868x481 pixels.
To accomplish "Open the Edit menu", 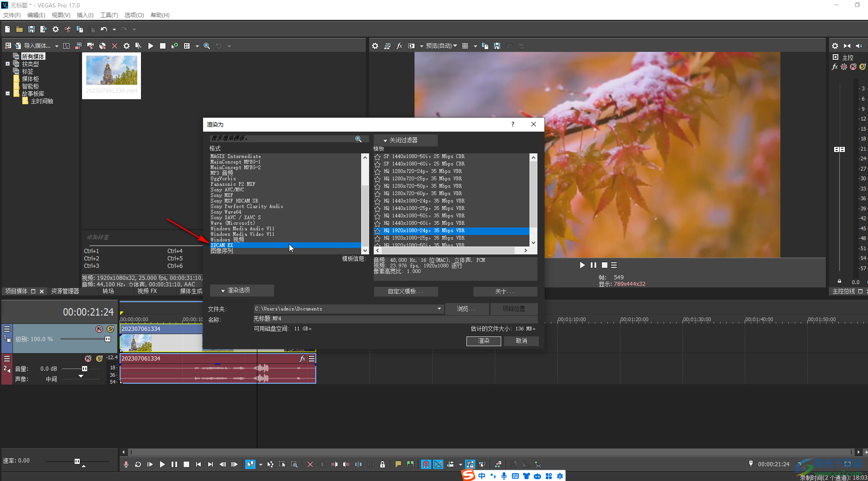I will click(x=36, y=15).
